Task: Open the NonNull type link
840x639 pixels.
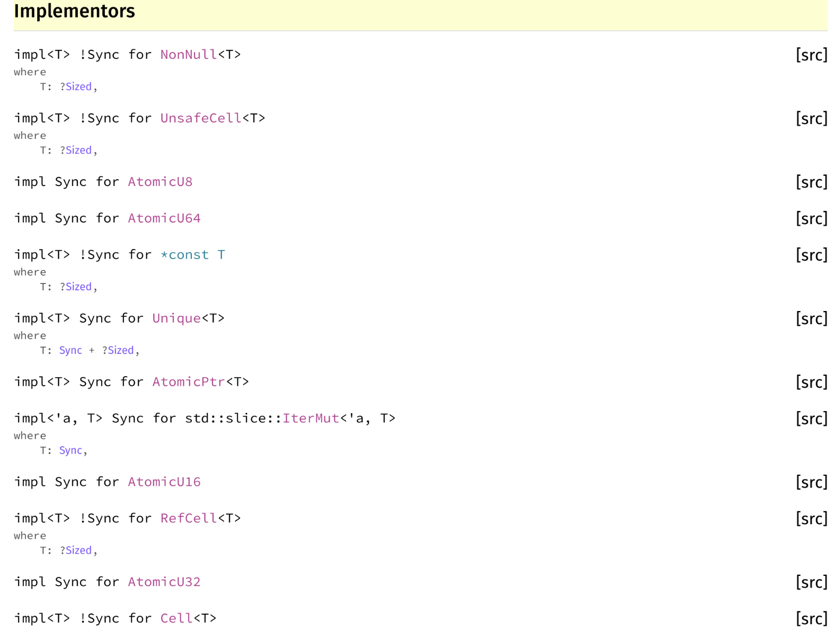Action: coord(189,55)
